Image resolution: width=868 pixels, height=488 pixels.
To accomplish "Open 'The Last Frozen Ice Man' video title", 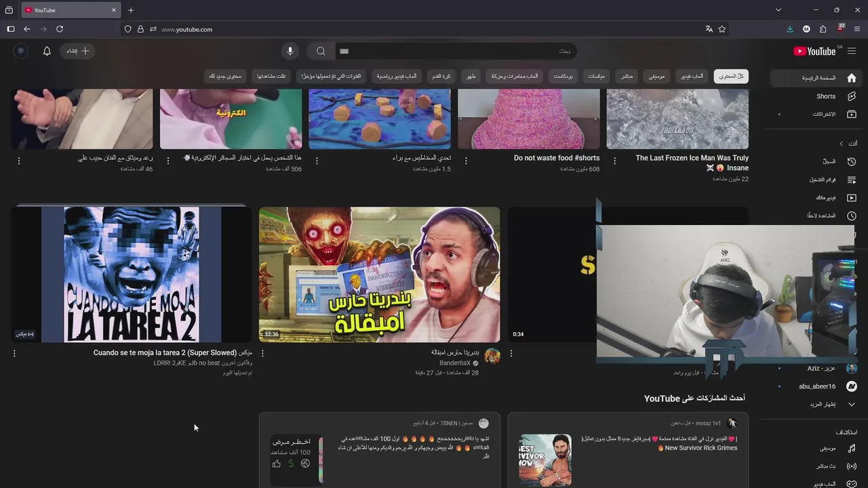I will click(x=692, y=163).
